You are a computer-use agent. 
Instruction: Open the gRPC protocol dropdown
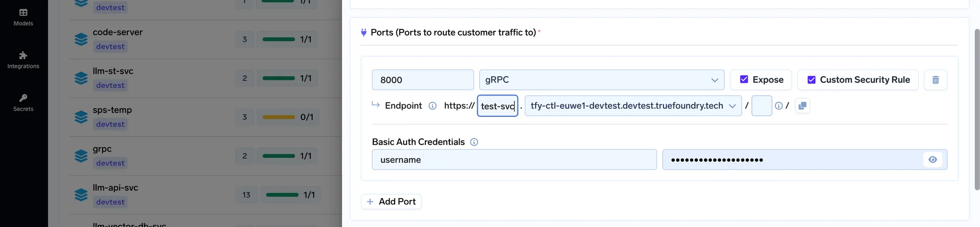point(602,80)
